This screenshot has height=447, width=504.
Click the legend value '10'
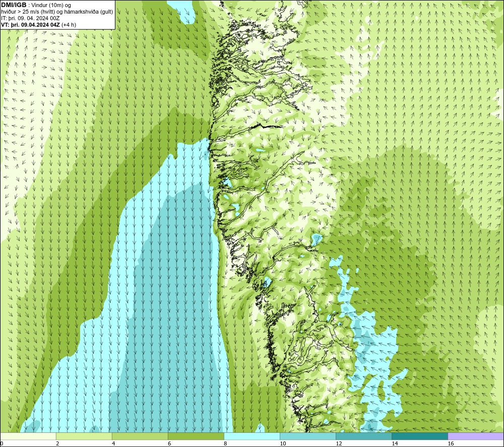point(283,443)
